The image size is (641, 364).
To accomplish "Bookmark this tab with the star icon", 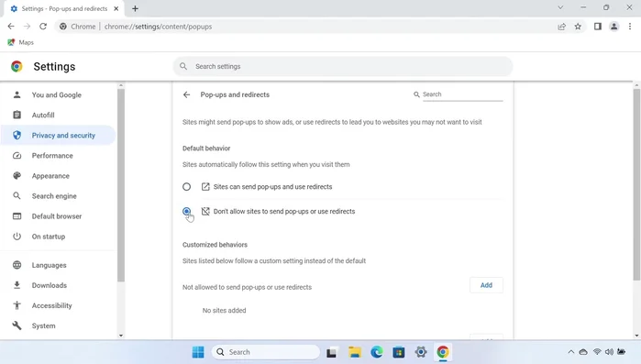I will point(578,27).
